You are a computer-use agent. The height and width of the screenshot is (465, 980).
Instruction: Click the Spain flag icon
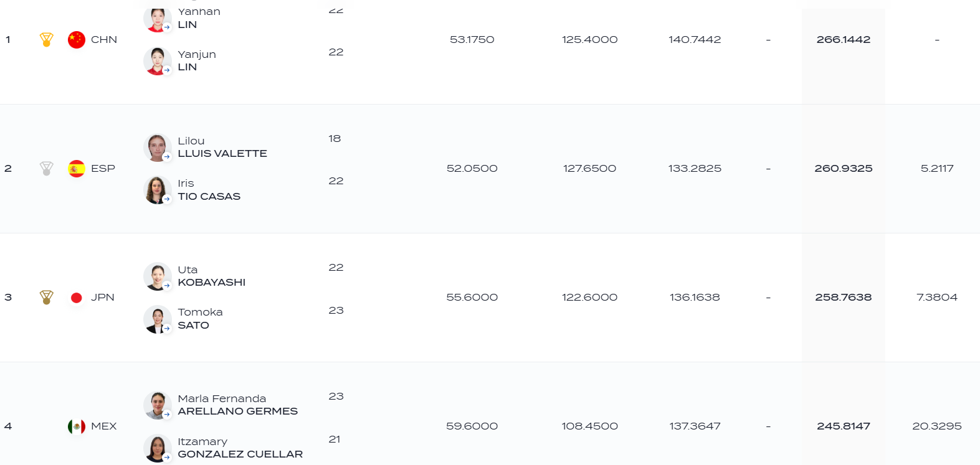coord(77,169)
